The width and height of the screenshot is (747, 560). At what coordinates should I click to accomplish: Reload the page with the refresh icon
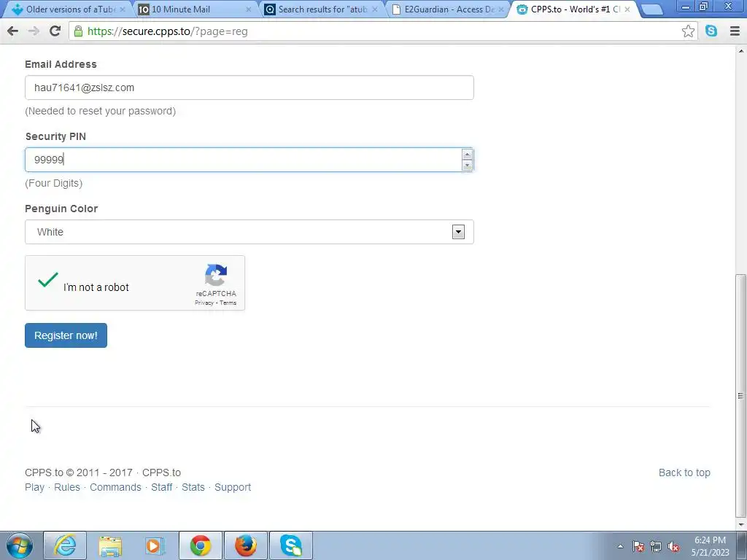point(55,31)
